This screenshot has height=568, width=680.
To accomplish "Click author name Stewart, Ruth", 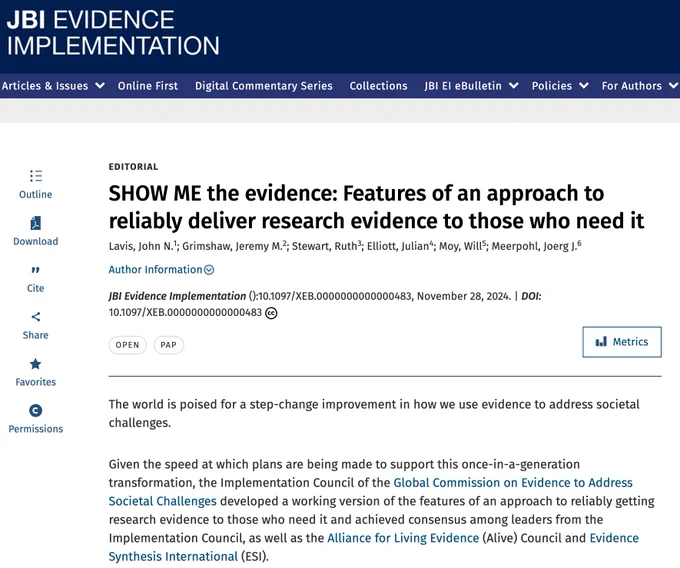I will (x=324, y=246).
